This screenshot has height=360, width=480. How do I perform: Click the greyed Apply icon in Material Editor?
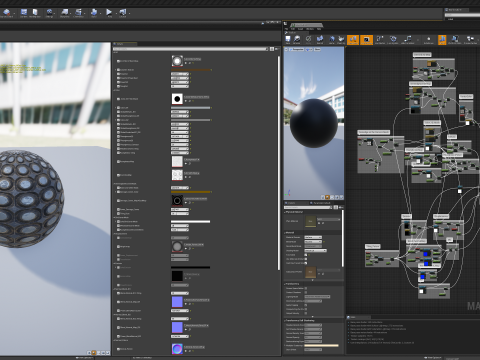[308, 40]
